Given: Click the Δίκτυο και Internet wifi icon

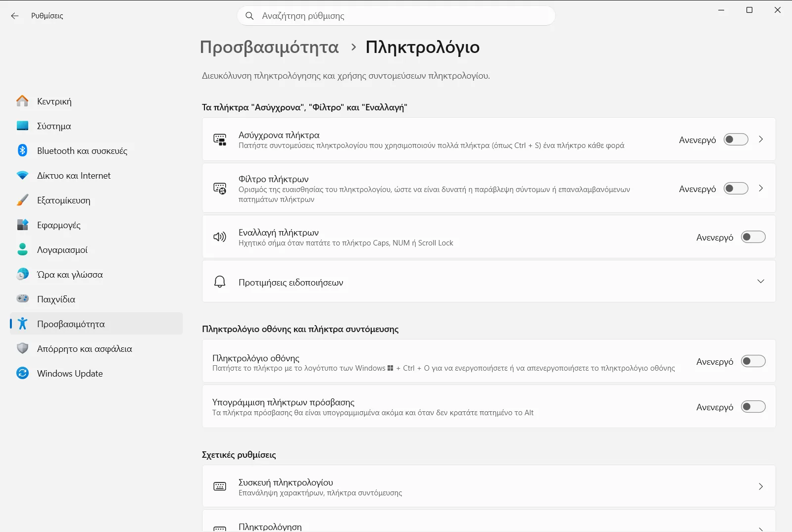Looking at the screenshot, I should (22, 175).
